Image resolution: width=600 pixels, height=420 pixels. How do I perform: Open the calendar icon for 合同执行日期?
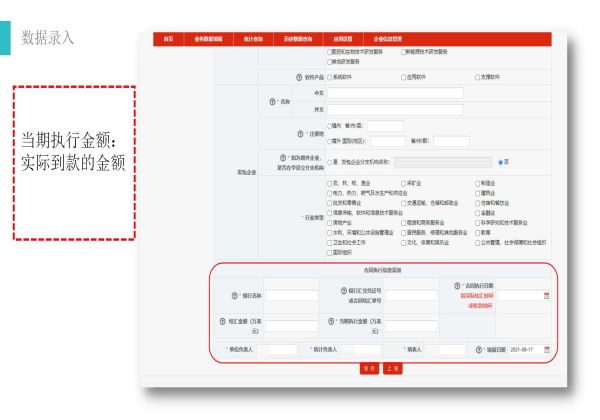point(546,295)
